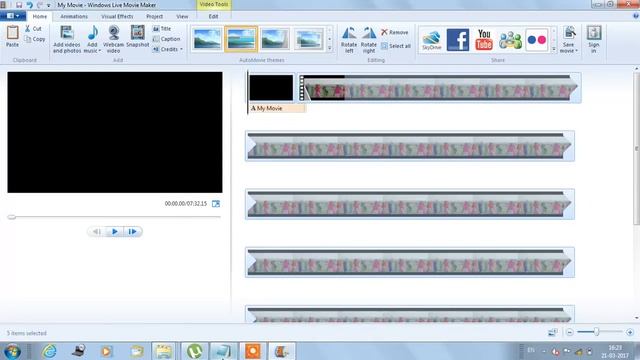Screen dimensions: 640x360
Task: Publish the movie to YouTube
Action: coord(484,40)
